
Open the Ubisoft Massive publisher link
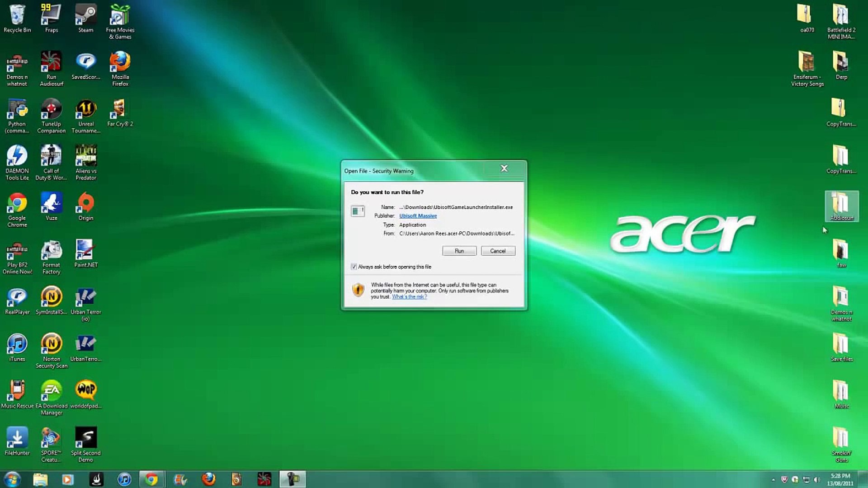coord(418,216)
